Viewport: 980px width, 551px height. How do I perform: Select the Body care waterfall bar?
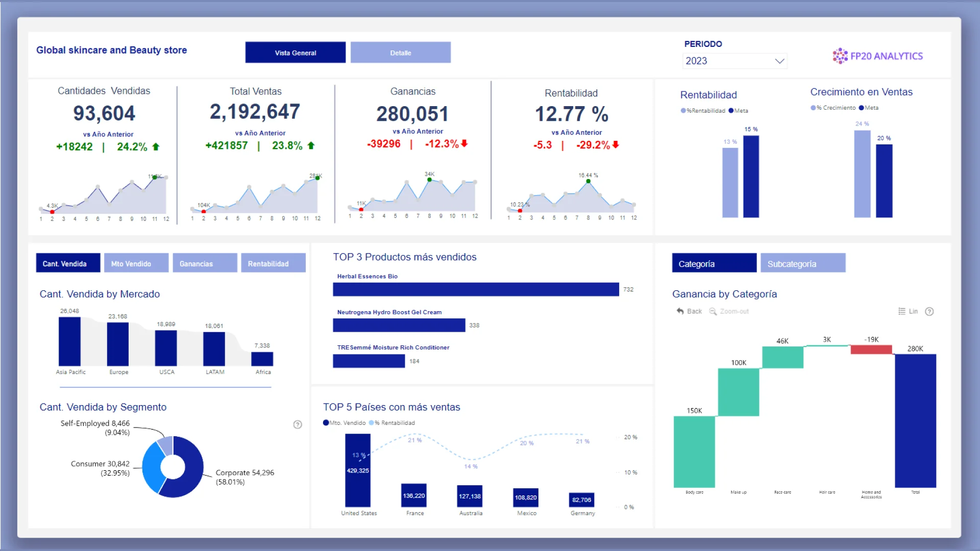[x=694, y=452]
